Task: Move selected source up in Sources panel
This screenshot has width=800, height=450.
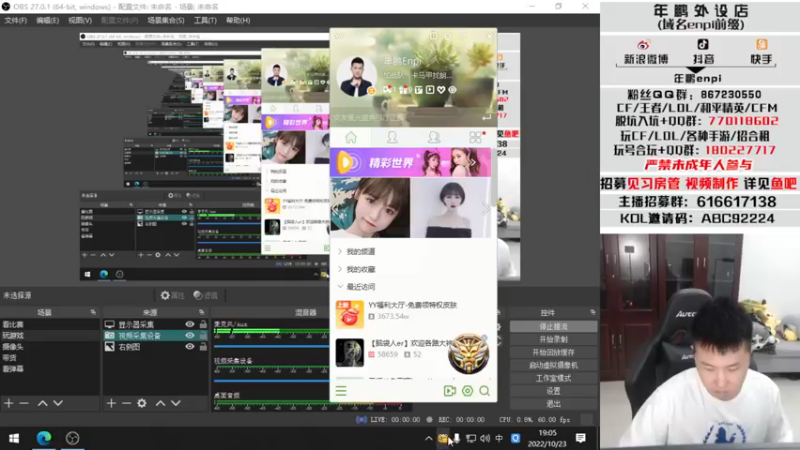Action: point(160,403)
